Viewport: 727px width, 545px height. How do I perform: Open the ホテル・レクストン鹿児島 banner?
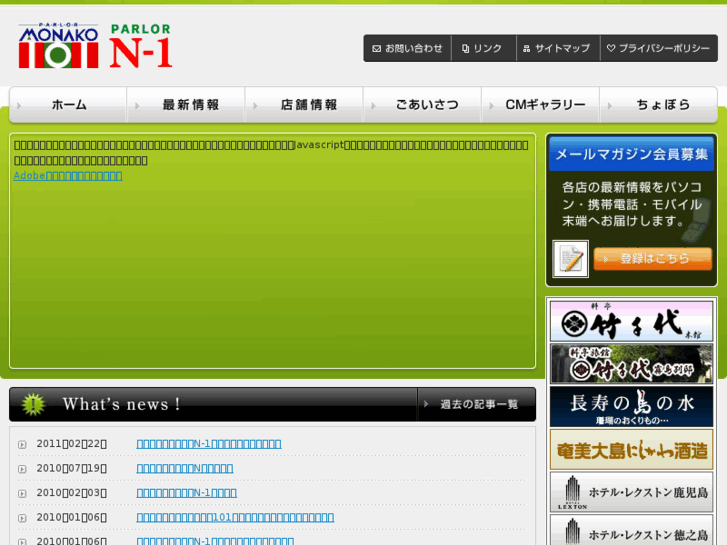pyautogui.click(x=631, y=492)
